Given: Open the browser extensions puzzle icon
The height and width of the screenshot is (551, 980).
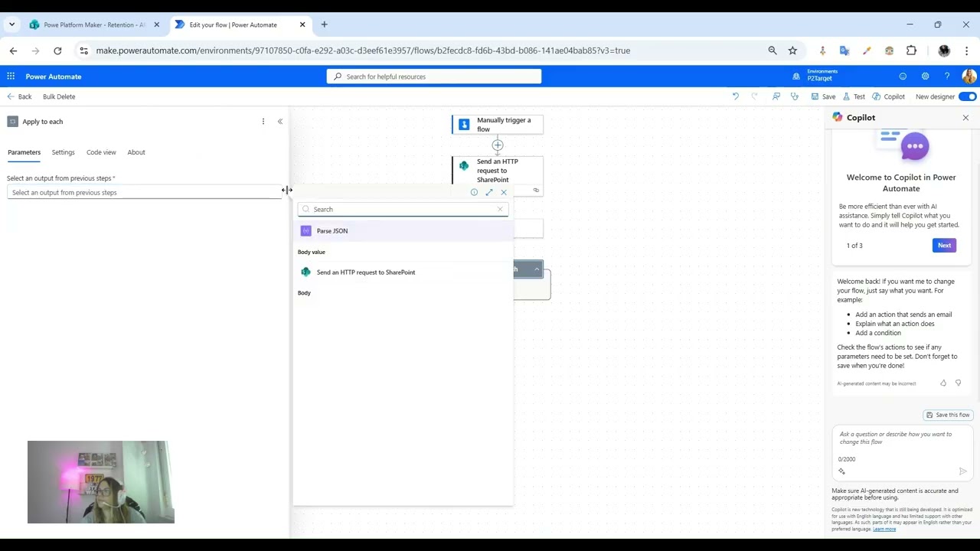Looking at the screenshot, I should tap(911, 51).
